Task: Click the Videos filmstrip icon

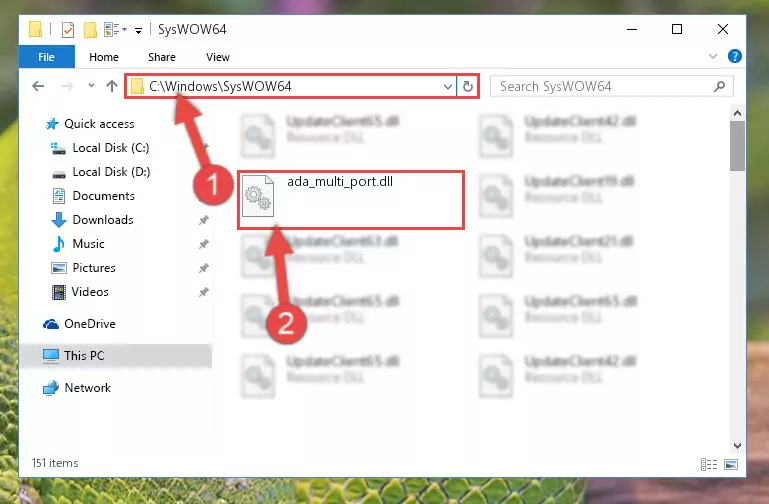Action: [x=59, y=292]
